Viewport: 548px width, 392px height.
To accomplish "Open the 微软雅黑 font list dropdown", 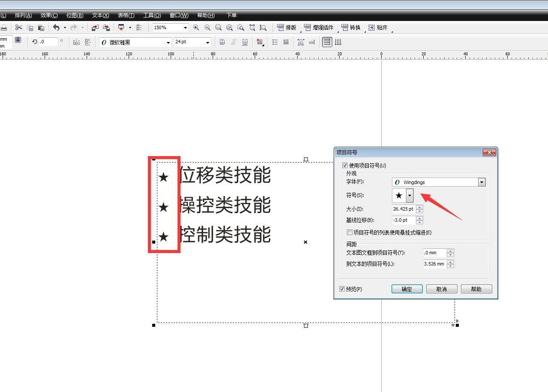I will click(168, 42).
